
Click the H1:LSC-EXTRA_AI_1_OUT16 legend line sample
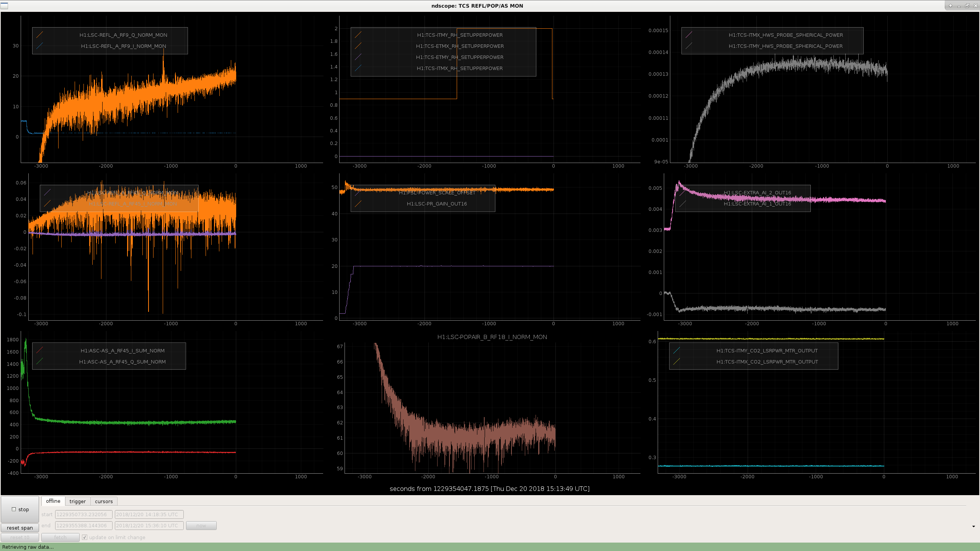pyautogui.click(x=683, y=204)
